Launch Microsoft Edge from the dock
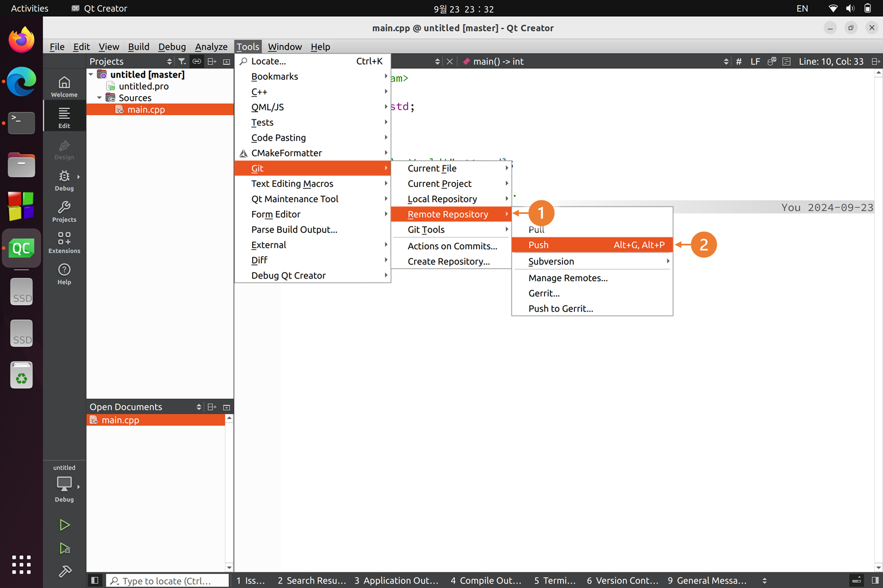The image size is (883, 588). (x=21, y=81)
